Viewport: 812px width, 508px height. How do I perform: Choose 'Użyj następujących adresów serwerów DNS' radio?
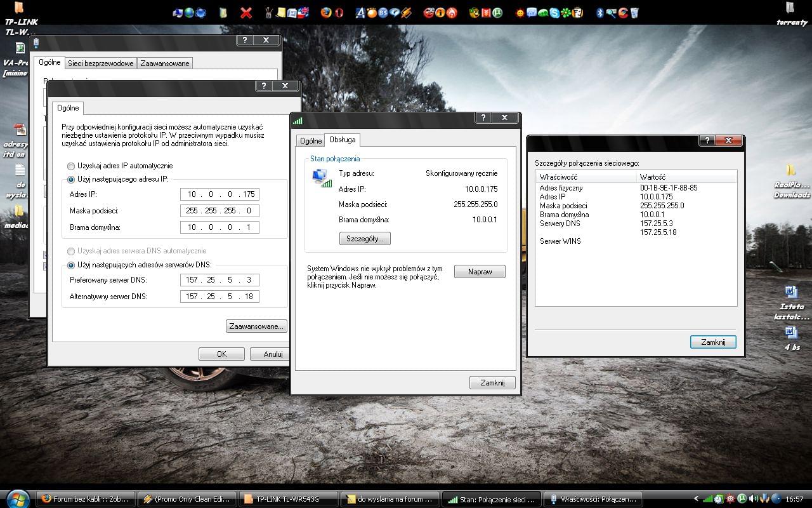coord(71,265)
